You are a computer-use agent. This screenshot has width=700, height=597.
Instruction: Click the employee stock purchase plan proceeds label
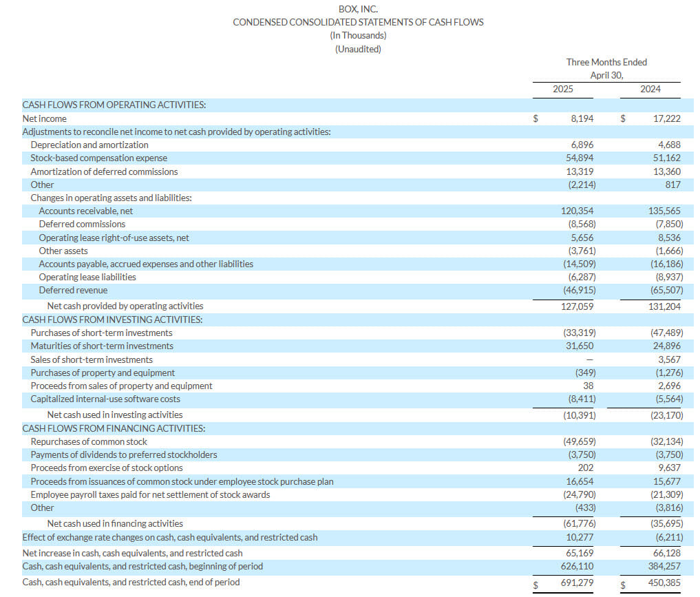click(x=182, y=482)
